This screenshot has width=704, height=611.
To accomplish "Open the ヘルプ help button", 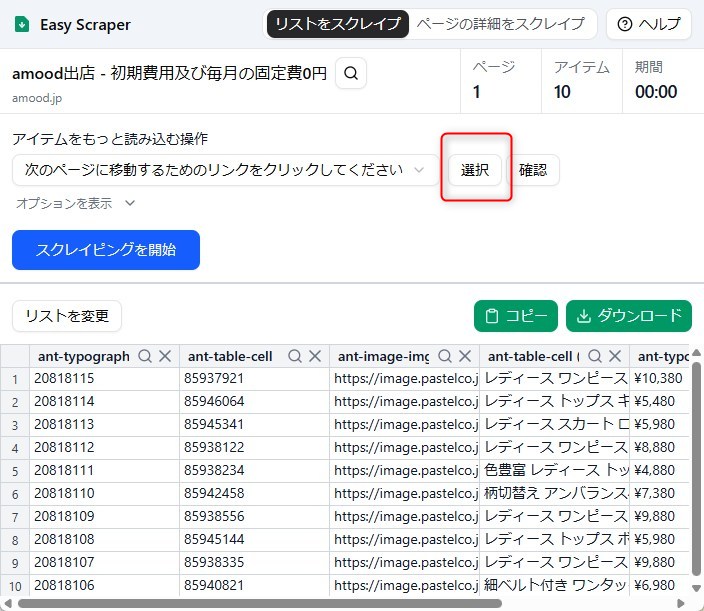I will point(649,24).
